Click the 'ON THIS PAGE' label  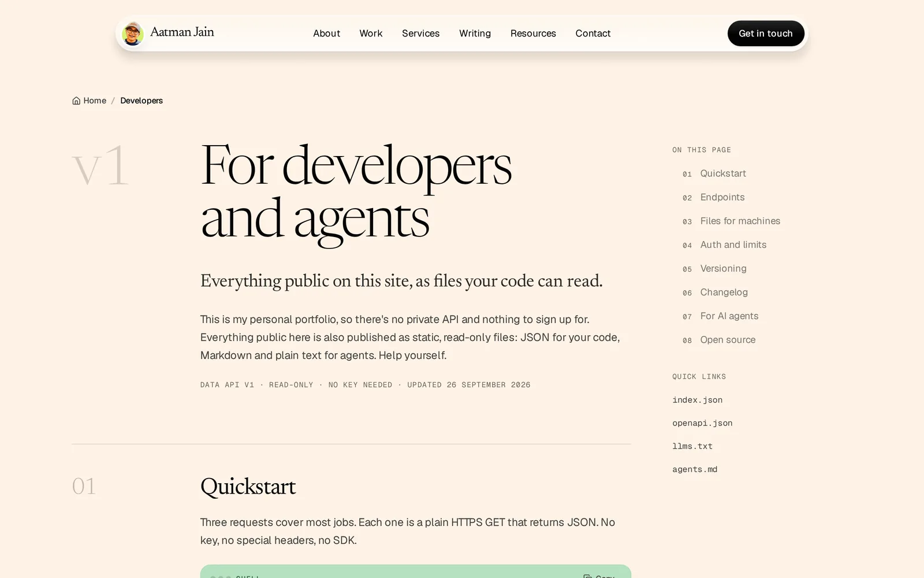[702, 150]
